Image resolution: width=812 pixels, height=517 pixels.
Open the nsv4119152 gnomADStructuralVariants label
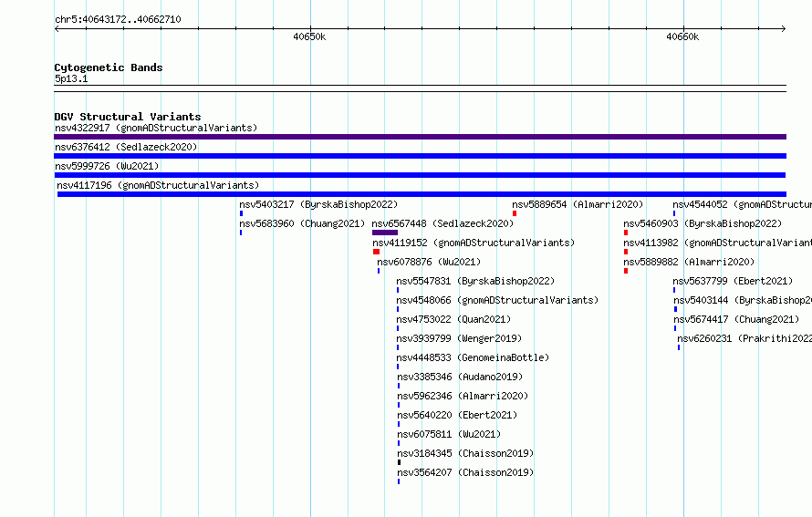[x=474, y=243]
